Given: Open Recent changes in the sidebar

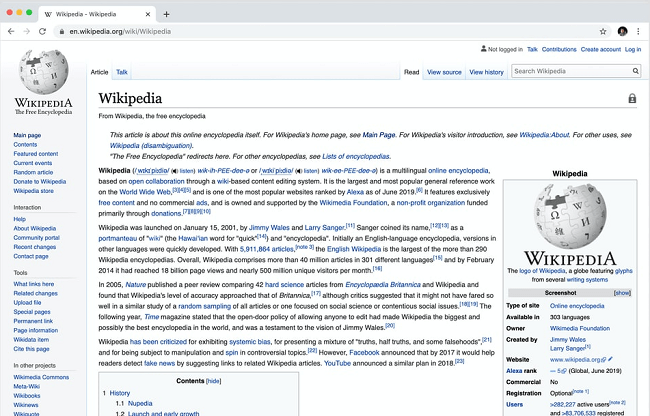Looking at the screenshot, I should (34, 247).
